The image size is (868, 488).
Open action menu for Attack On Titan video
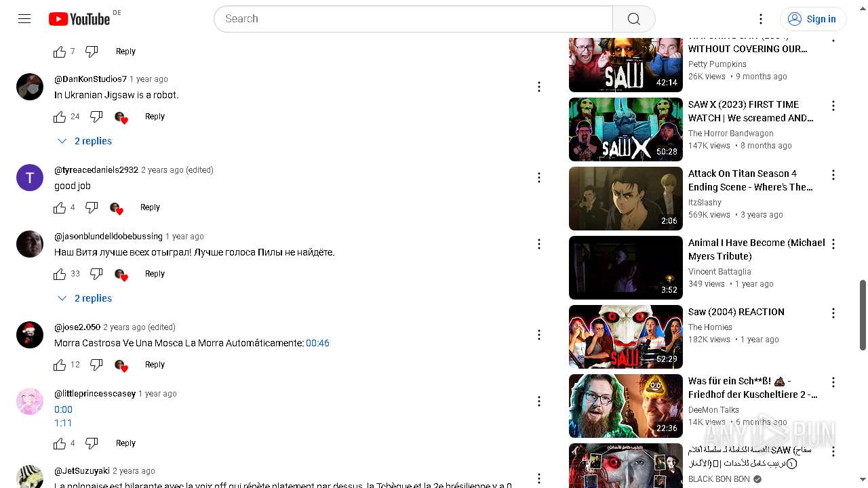point(833,175)
